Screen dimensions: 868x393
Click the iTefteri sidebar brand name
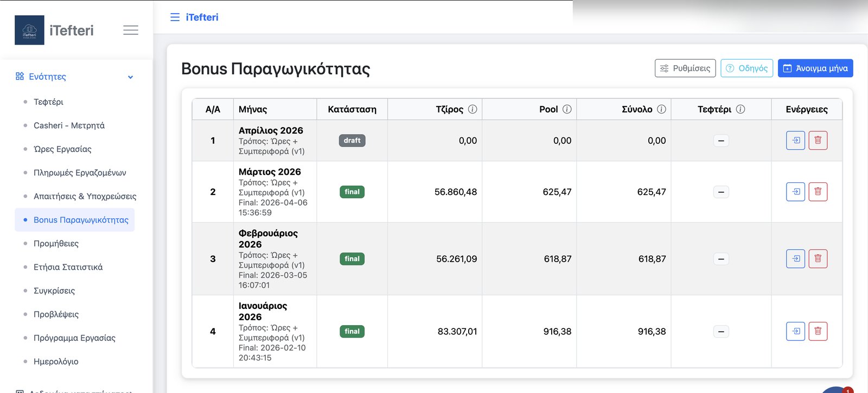[x=71, y=30]
